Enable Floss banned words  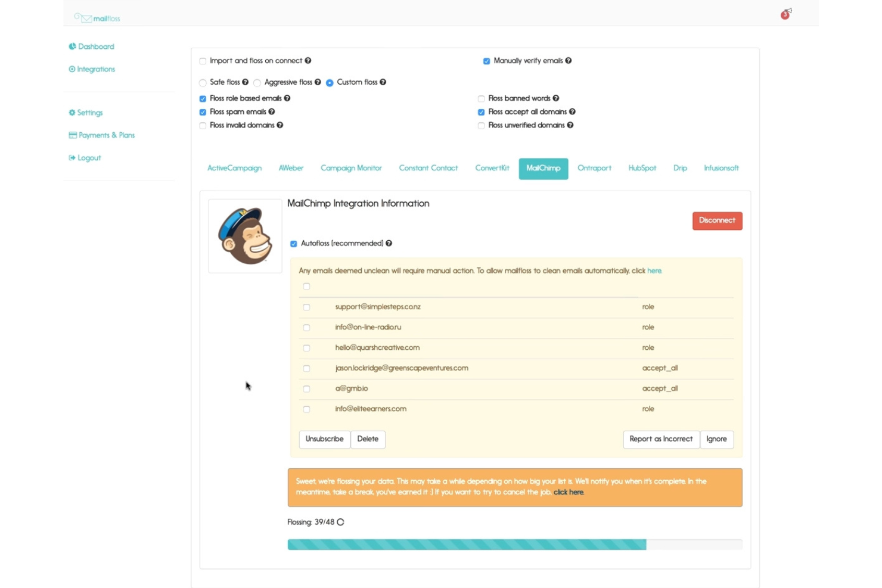(481, 99)
